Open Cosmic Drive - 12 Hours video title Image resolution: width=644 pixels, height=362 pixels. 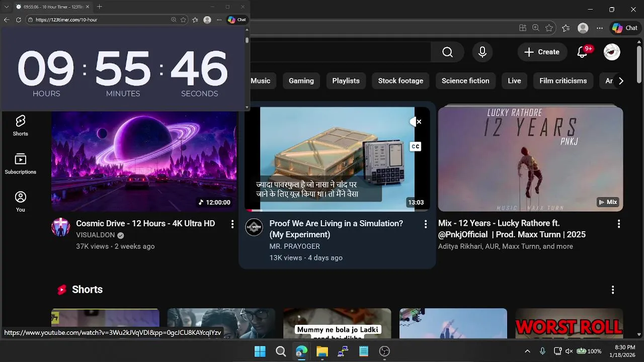[145, 223]
